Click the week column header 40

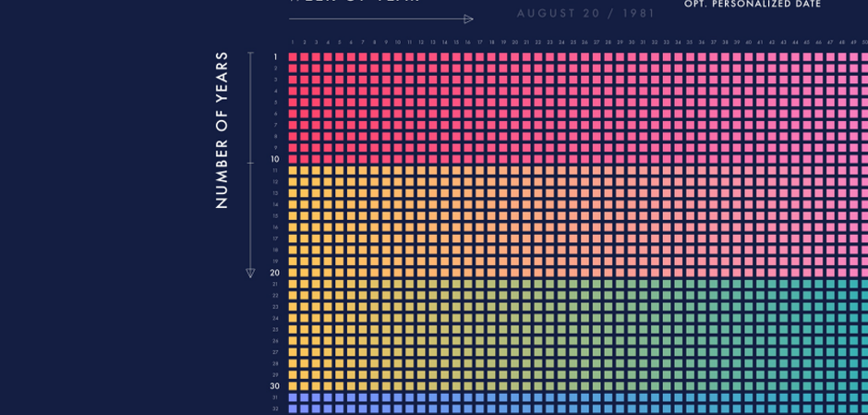pos(749,43)
